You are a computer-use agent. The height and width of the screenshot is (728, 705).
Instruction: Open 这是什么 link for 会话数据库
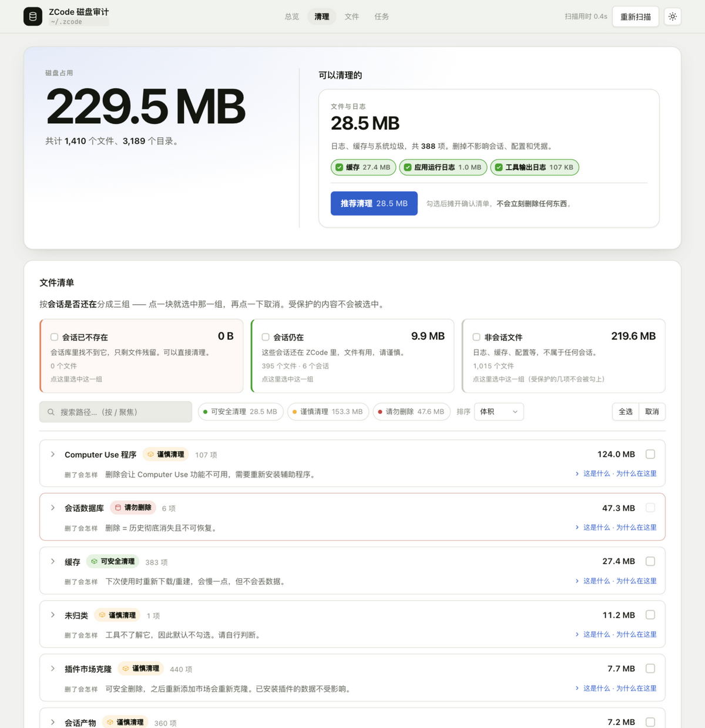(616, 527)
